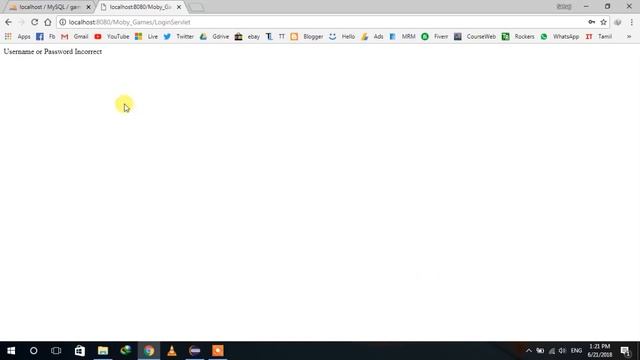Open the Hello bookmark
Screen dimensions: 640x360
[342, 36]
